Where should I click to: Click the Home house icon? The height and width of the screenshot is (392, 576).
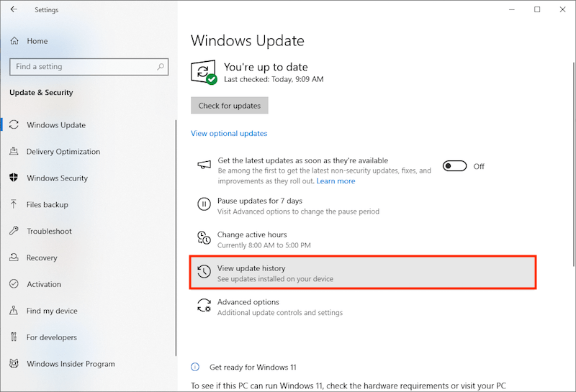click(x=14, y=41)
